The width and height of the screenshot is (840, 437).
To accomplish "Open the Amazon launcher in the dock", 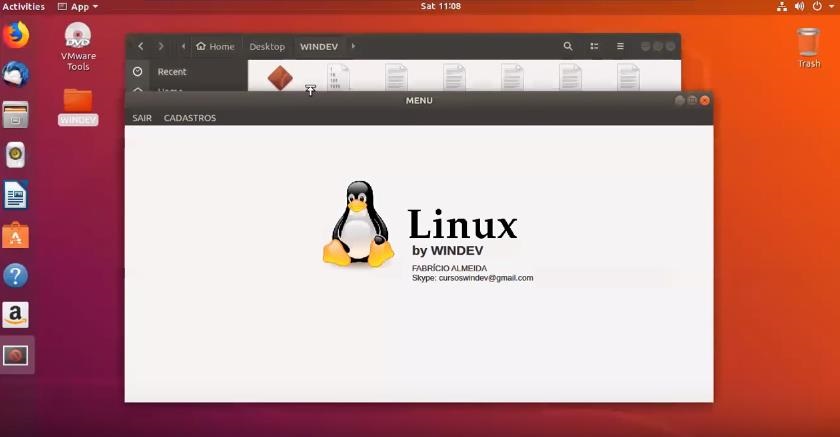I will coord(16,315).
